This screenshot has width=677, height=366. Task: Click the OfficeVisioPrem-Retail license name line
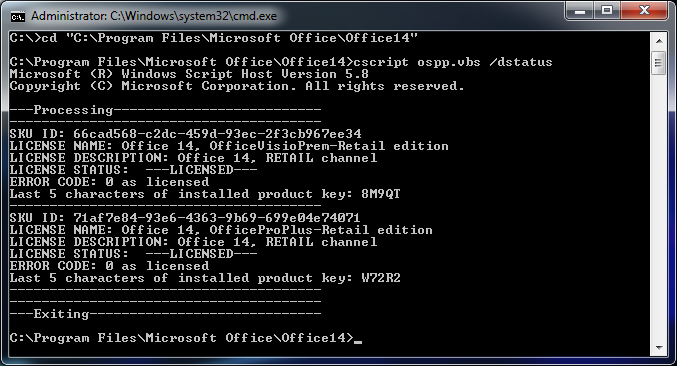point(229,146)
